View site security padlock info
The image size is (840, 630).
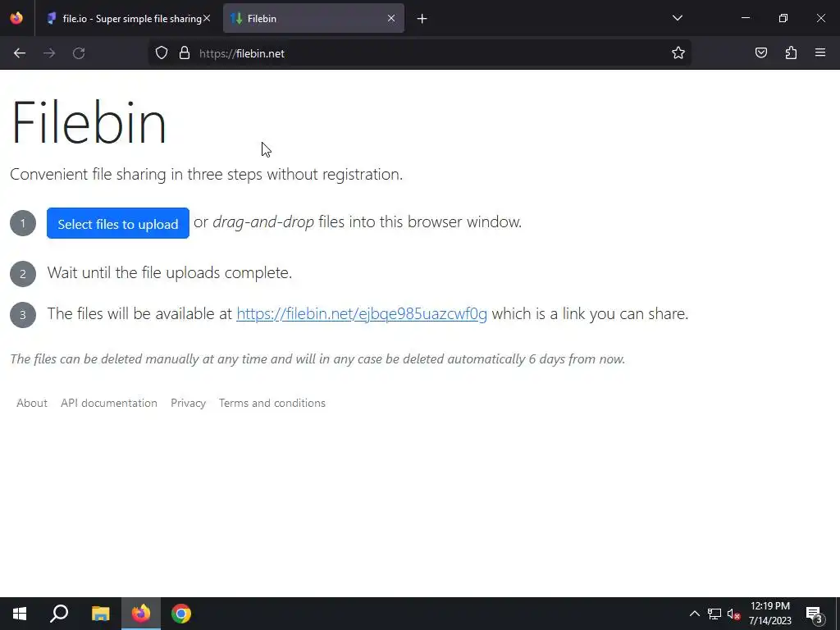(185, 53)
